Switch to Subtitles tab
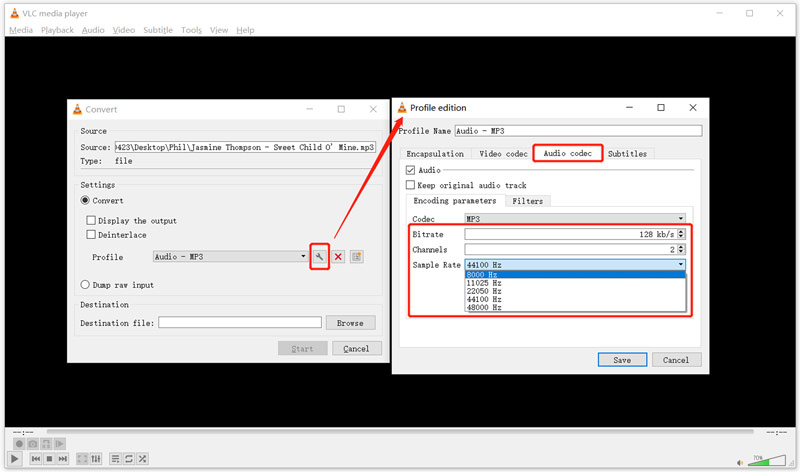 [627, 154]
